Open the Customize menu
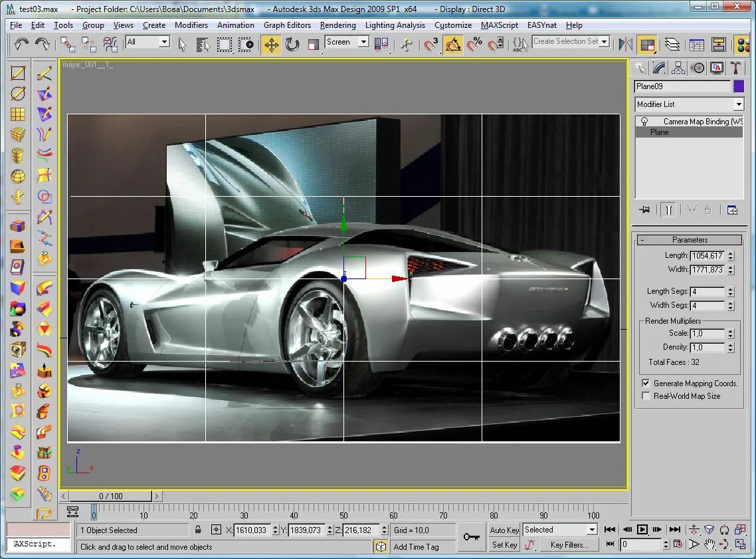 pos(453,25)
